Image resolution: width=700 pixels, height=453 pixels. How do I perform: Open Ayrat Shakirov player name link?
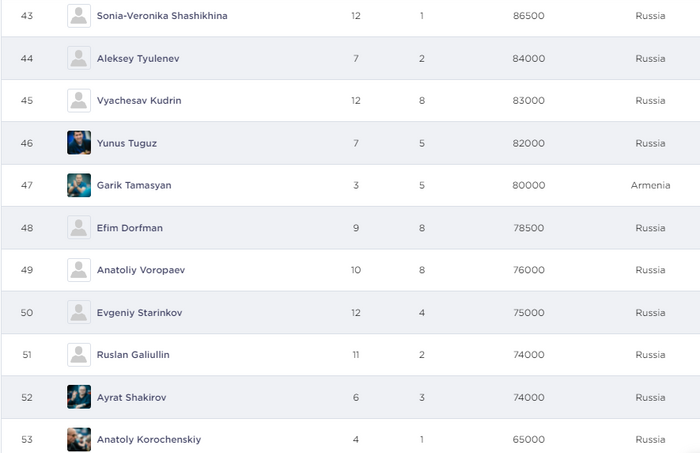[x=131, y=397]
